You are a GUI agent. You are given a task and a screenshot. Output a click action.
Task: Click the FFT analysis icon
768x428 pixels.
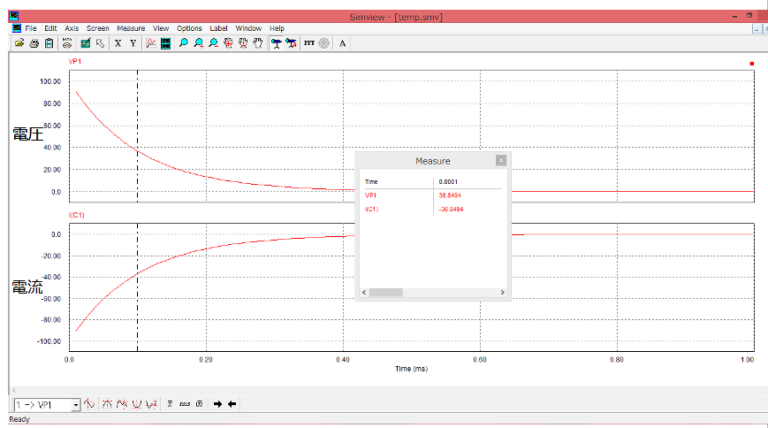coord(308,43)
